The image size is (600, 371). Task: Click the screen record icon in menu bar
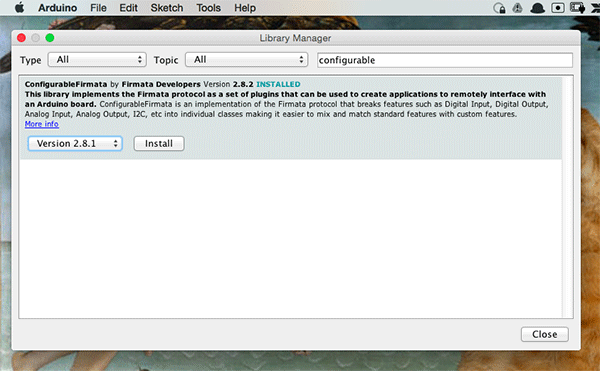558,8
